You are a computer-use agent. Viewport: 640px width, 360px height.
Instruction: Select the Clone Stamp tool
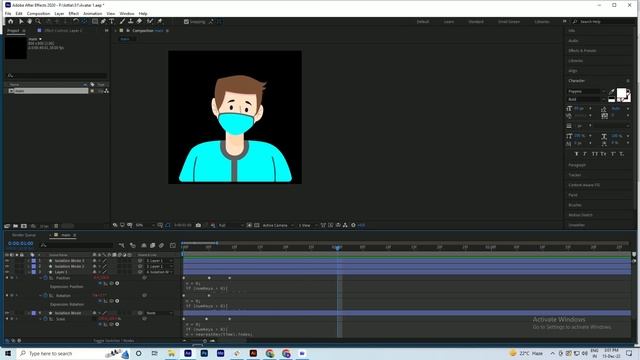tap(131, 22)
